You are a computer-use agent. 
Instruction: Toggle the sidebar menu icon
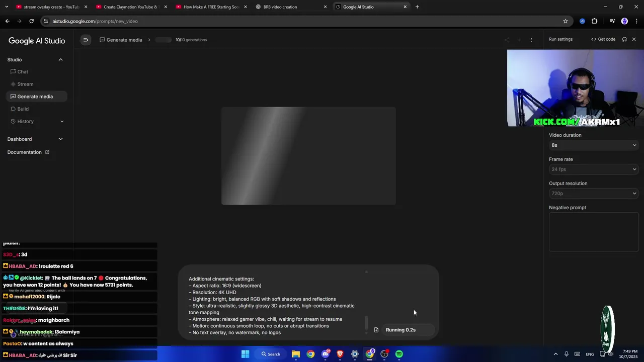(x=86, y=40)
